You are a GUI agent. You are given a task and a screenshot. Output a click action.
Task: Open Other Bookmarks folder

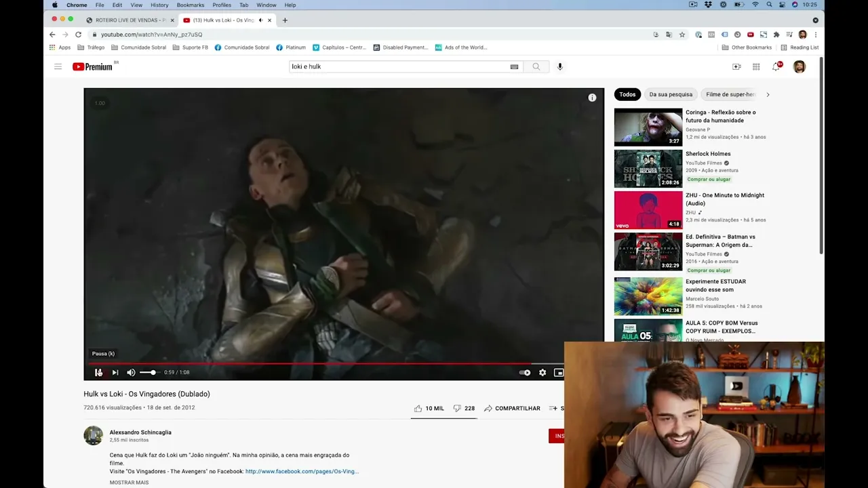click(747, 47)
